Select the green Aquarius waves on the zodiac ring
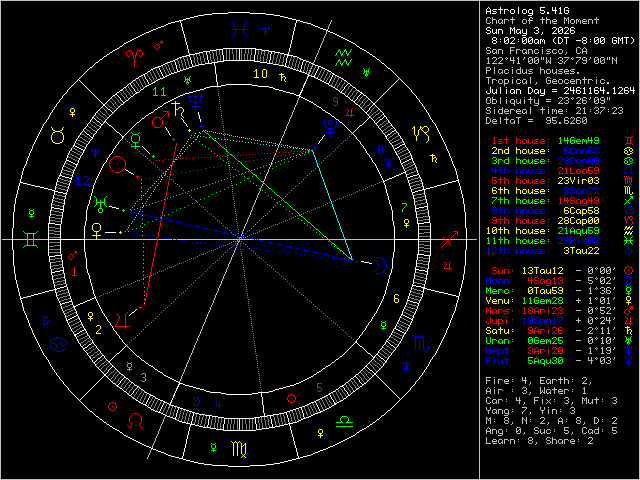Image resolution: width=640 pixels, height=480 pixels. (344, 58)
